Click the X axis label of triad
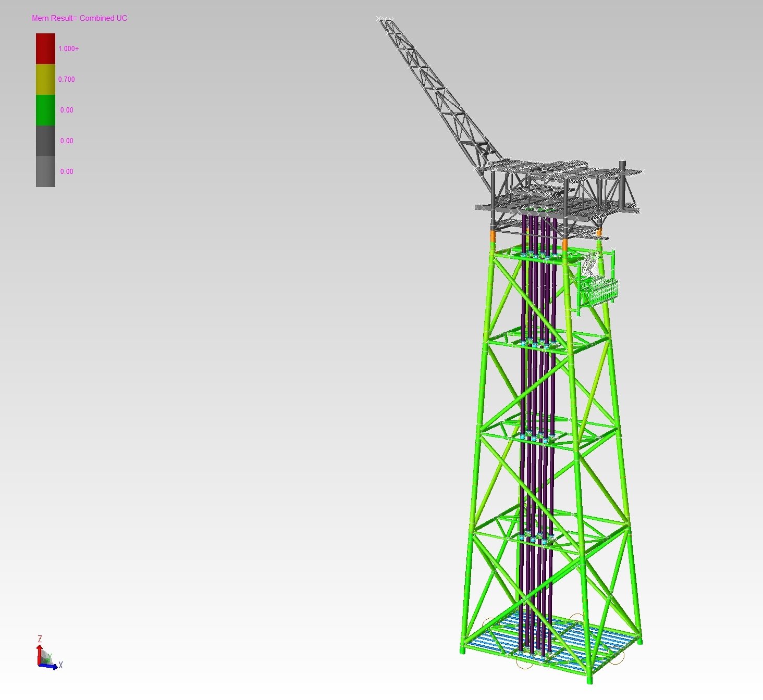This screenshot has width=763, height=700. click(60, 665)
